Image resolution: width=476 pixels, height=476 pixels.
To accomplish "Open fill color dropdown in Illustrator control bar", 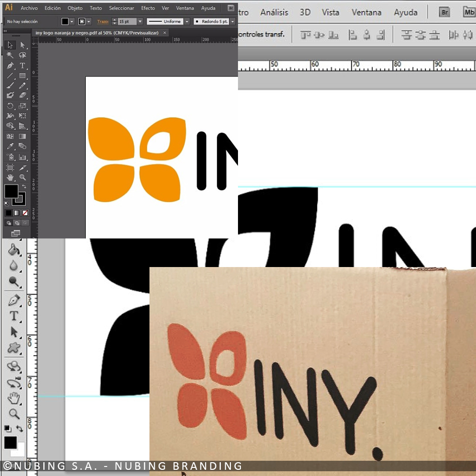I will coord(72,21).
